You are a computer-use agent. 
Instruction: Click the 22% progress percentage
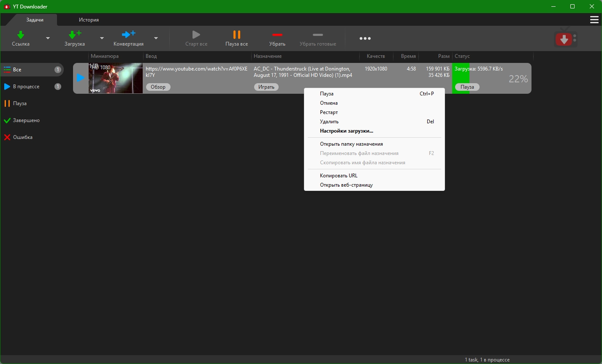click(x=518, y=79)
